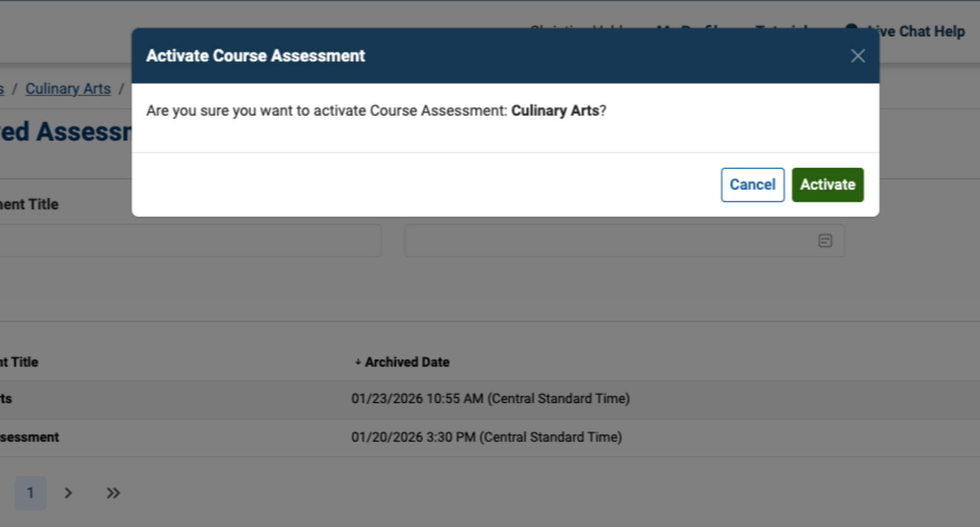The image size is (980, 527).
Task: Cancel the Activate Course Assessment dialog
Action: tap(752, 184)
